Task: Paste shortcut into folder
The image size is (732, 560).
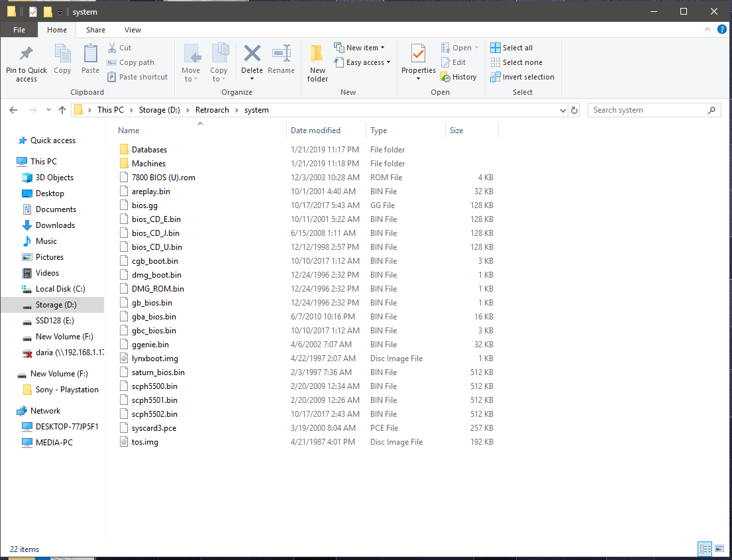Action: click(x=137, y=77)
